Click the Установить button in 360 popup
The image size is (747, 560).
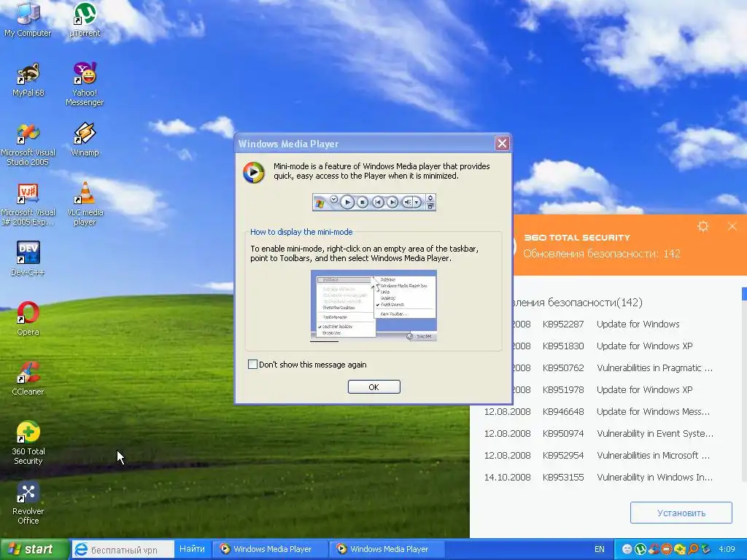pos(681,513)
